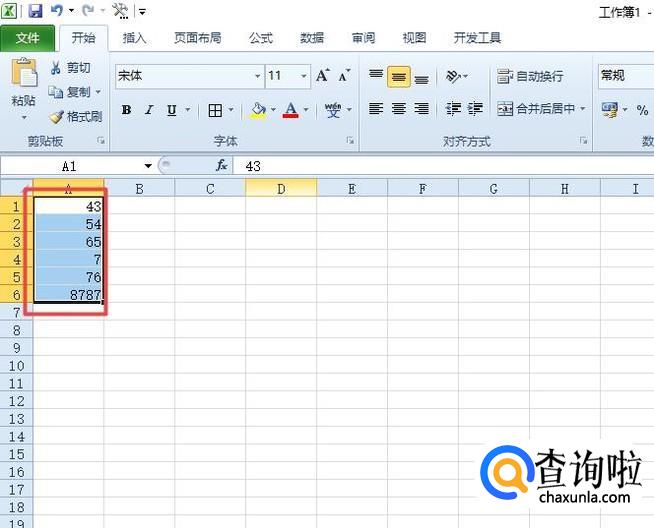Open the 复制 dropdown arrow
The width and height of the screenshot is (654, 528).
98,91
